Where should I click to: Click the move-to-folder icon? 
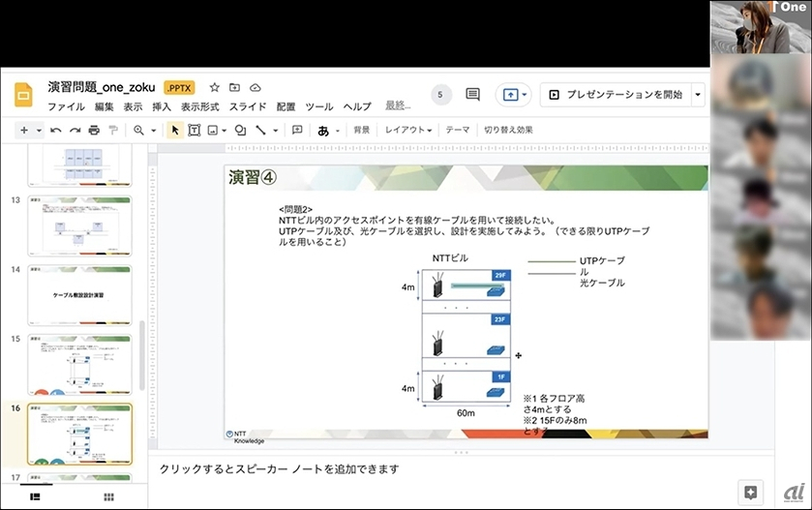(x=234, y=87)
